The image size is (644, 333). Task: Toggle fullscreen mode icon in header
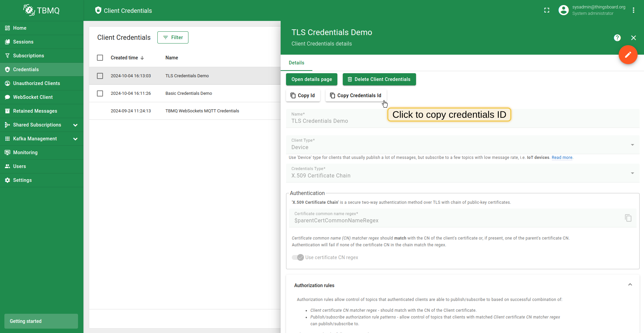547,10
